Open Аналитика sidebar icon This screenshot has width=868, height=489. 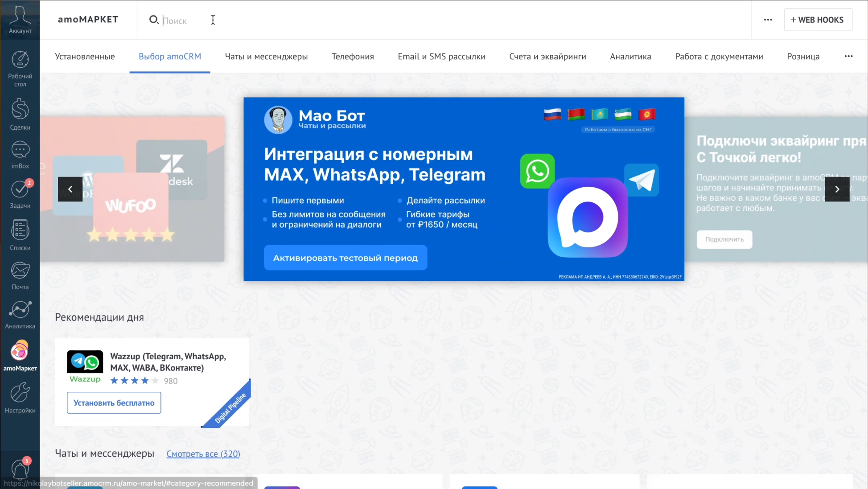click(x=20, y=314)
